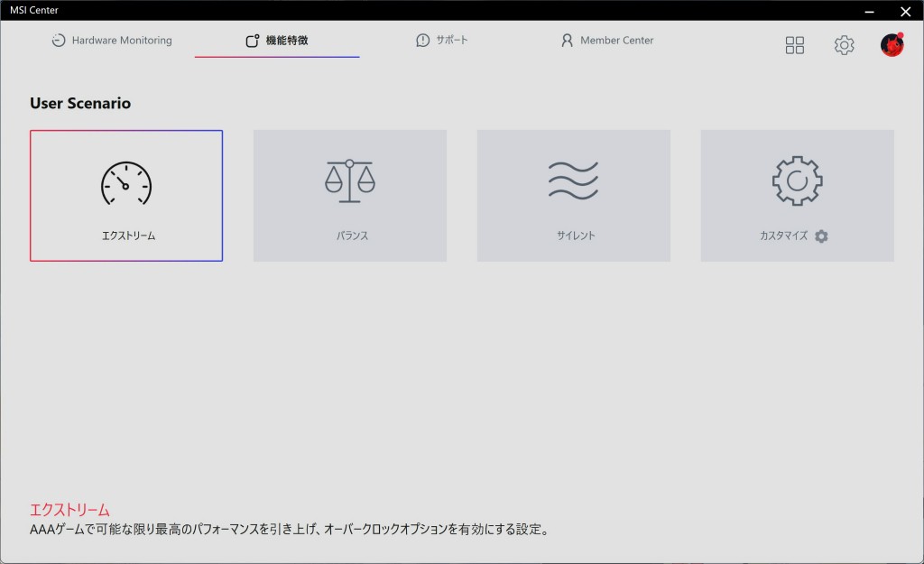
Task: Open the four-square apps grid icon
Action: tap(794, 45)
